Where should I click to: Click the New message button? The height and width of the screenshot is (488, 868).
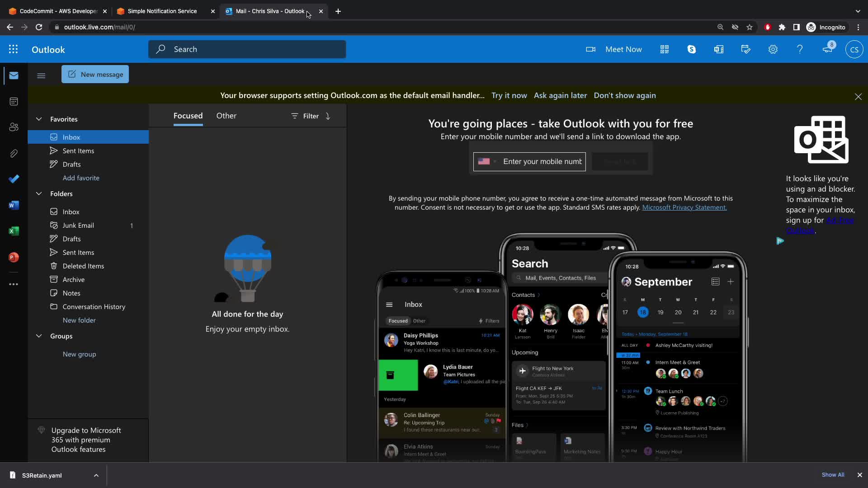coord(95,75)
